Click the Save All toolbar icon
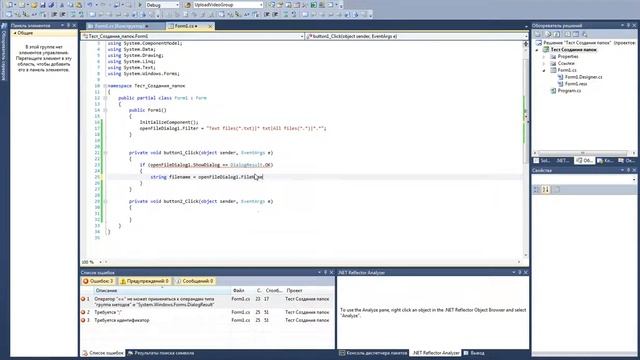The height and width of the screenshot is (360, 640). click(51, 5)
